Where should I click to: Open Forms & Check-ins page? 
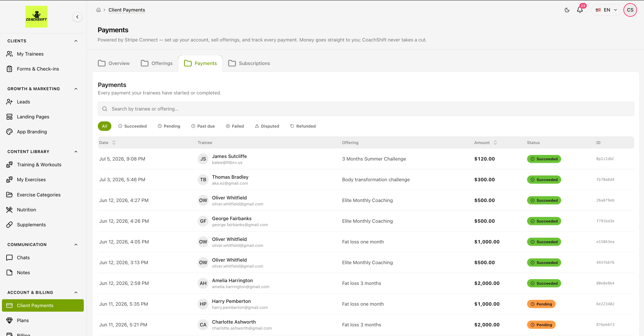(x=43, y=69)
